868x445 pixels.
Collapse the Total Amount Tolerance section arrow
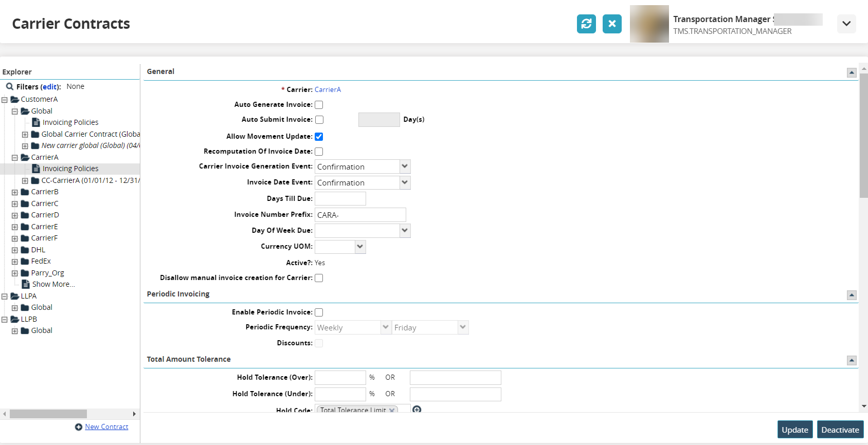pyautogui.click(x=852, y=360)
